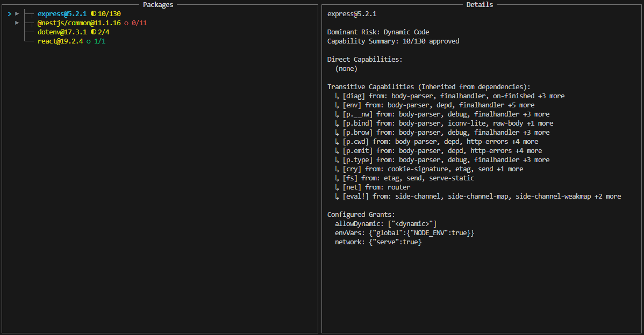Click the envVars NODE_ENV grant line
644x335 pixels.
(x=405, y=233)
